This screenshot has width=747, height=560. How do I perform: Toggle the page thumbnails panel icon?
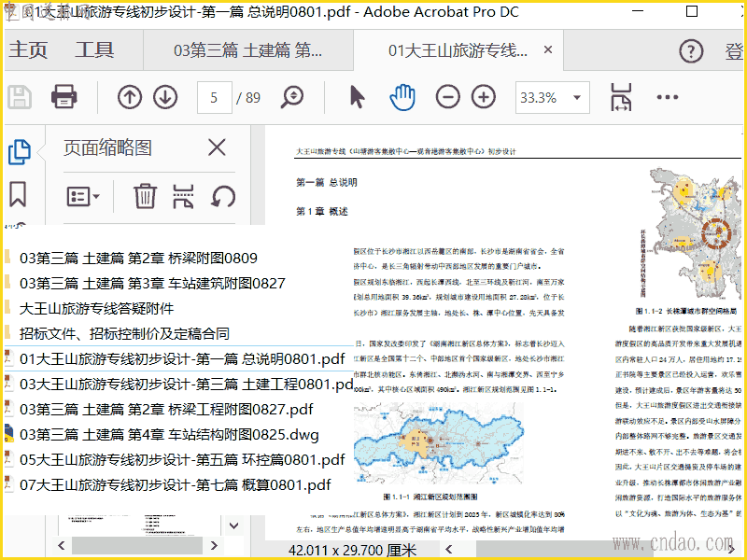tap(20, 152)
